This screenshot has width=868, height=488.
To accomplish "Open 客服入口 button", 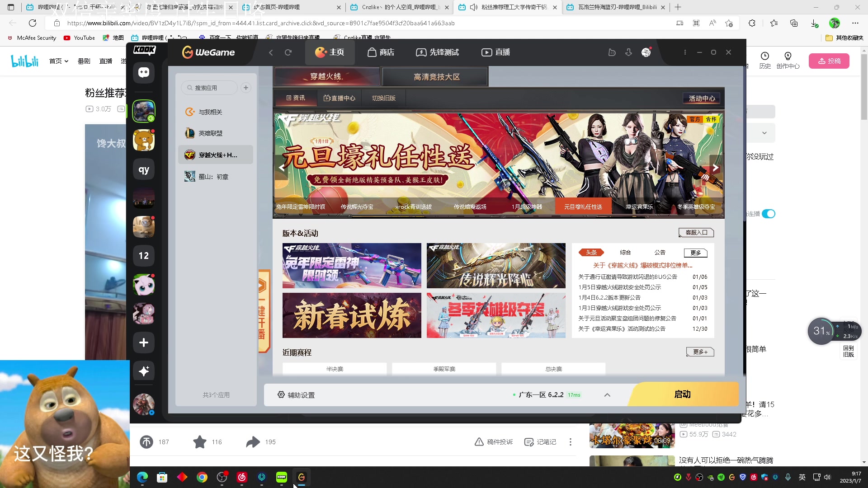I will coord(696,233).
